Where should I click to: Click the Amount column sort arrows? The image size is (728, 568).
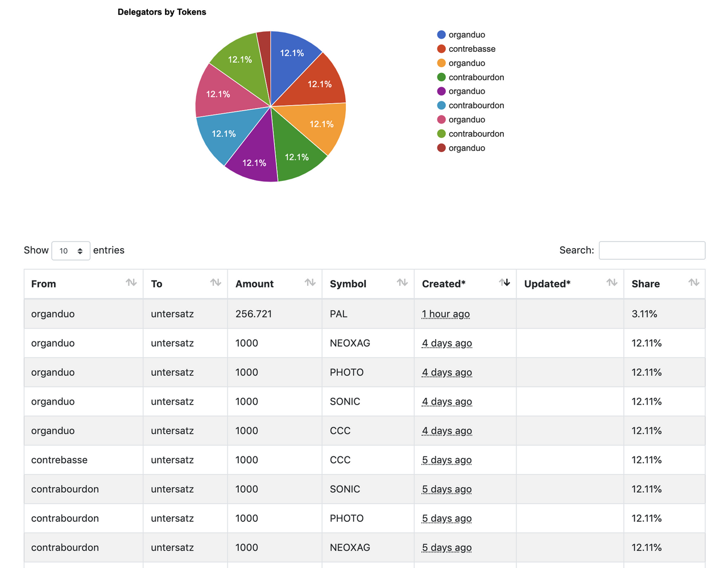point(309,283)
